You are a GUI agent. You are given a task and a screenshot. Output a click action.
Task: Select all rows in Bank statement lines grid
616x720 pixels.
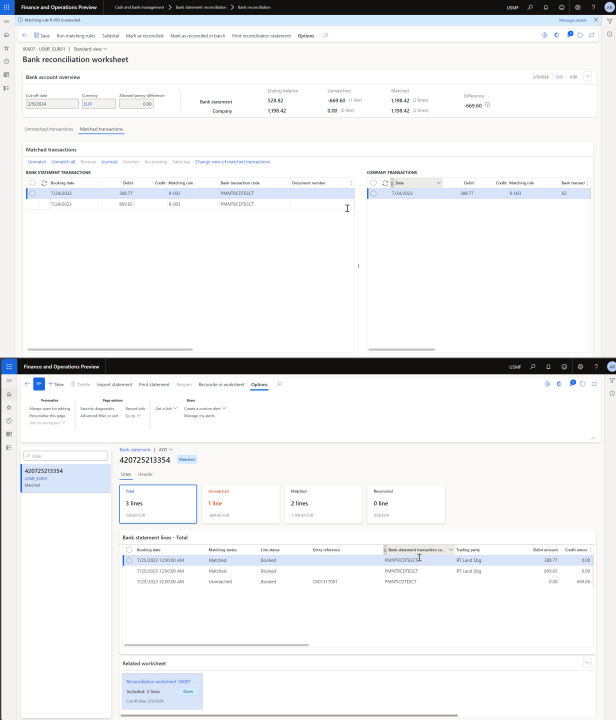(129, 550)
